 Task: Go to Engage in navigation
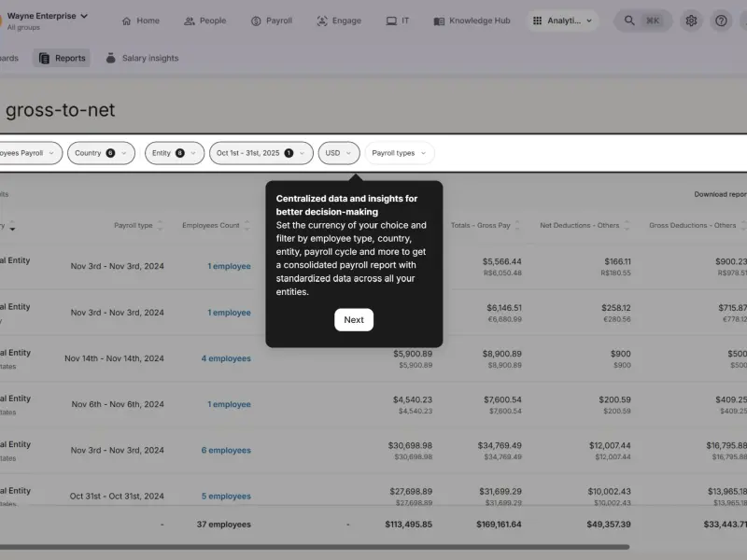pyautogui.click(x=339, y=21)
